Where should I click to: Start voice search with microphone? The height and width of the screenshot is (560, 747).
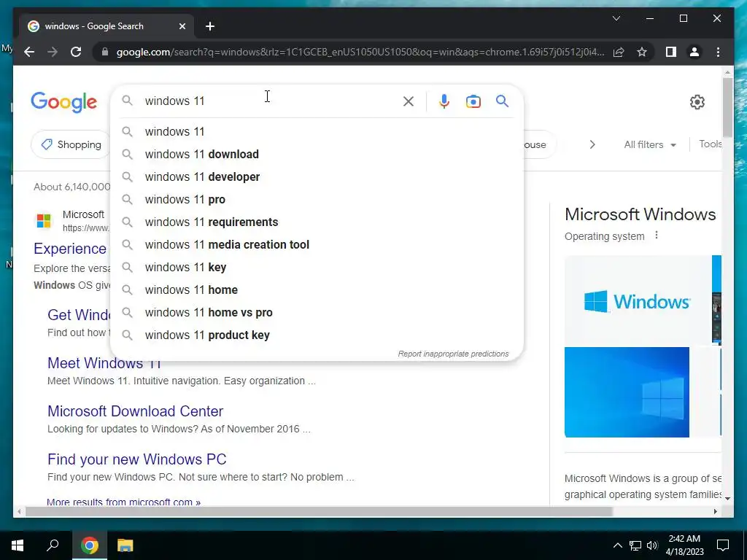444,101
